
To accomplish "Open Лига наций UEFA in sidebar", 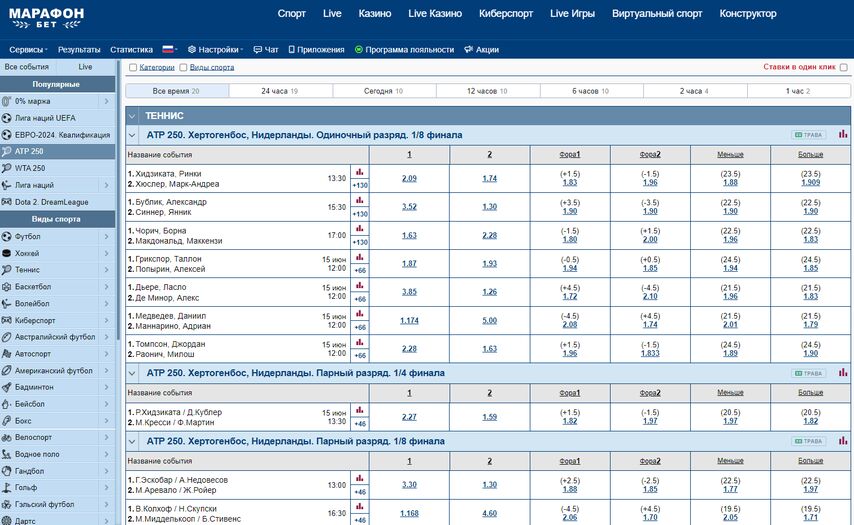I will point(57,118).
